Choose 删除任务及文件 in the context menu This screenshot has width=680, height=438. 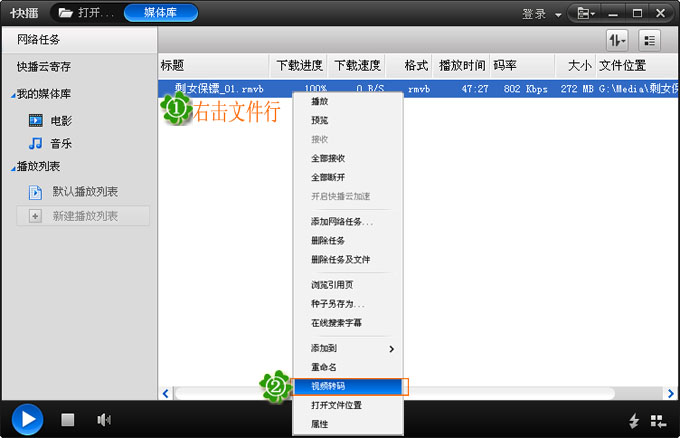[x=348, y=260]
